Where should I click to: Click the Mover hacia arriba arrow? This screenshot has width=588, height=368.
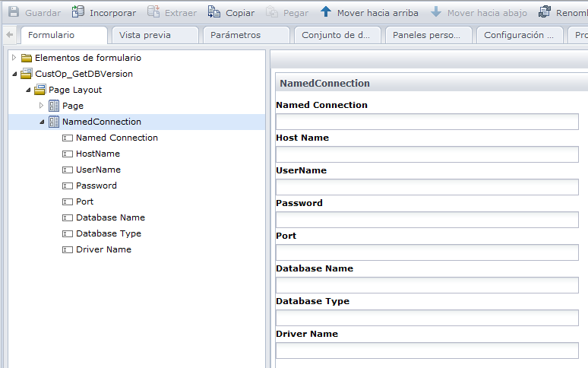(x=326, y=12)
